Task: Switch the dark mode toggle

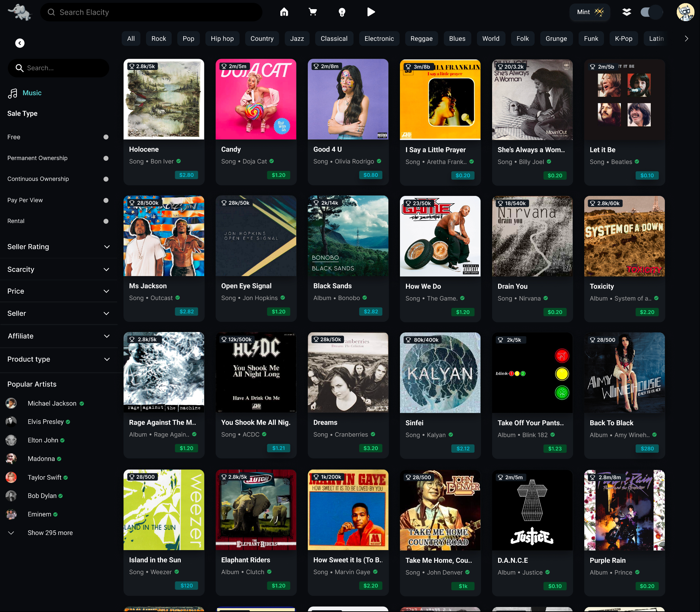Action: pyautogui.click(x=651, y=12)
